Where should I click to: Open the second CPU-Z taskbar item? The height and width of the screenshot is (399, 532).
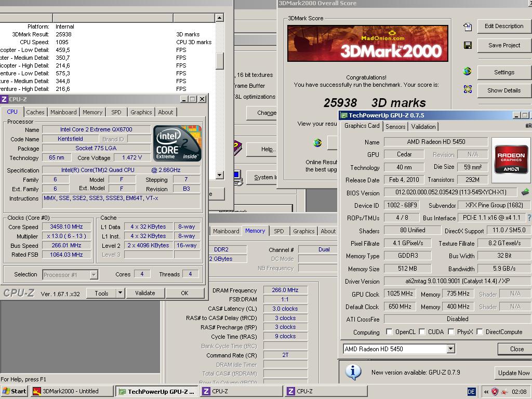click(x=326, y=391)
